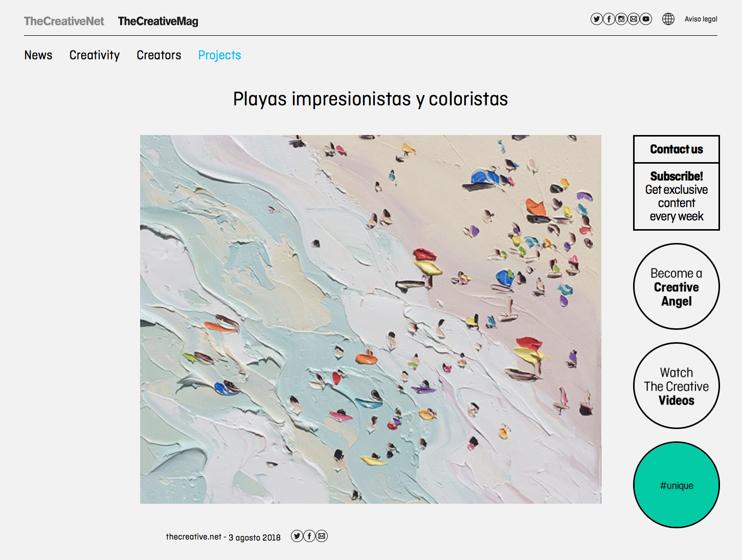
Task: Open the TheCreativeNet site tab
Action: 64,21
